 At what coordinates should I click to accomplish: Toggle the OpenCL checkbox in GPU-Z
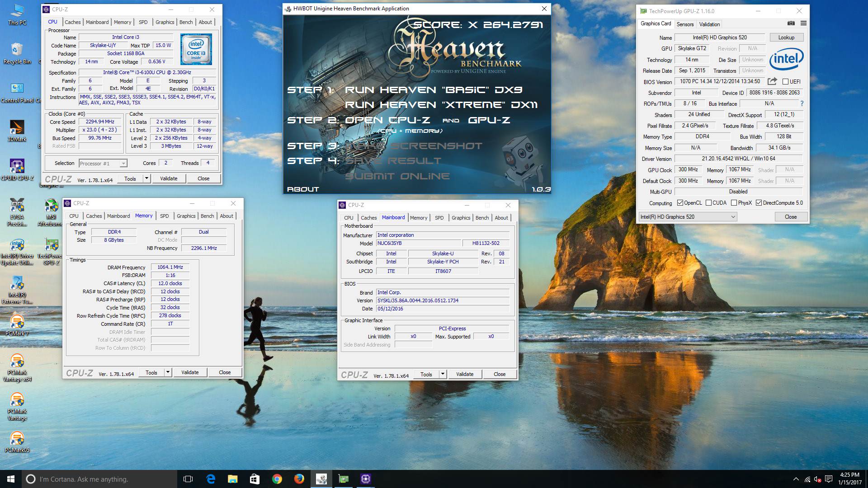(x=680, y=203)
